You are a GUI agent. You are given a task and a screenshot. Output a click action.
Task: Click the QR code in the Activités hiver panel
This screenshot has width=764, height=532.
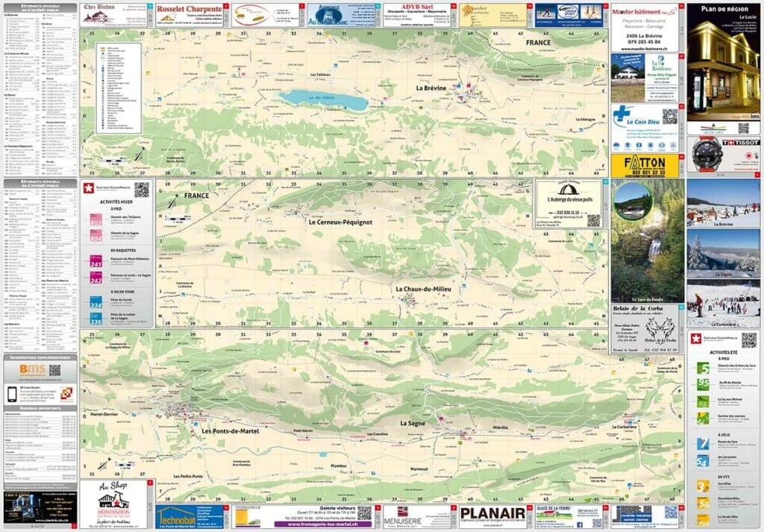(x=142, y=190)
